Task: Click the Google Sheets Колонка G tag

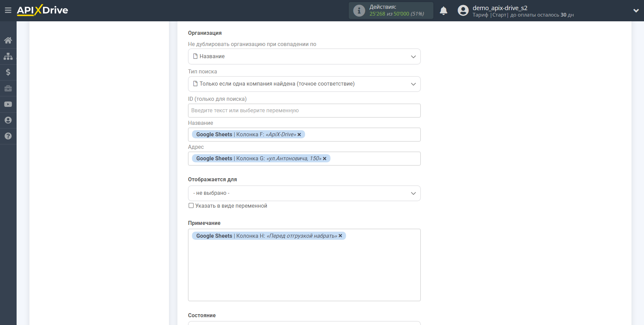Action: [261, 159]
